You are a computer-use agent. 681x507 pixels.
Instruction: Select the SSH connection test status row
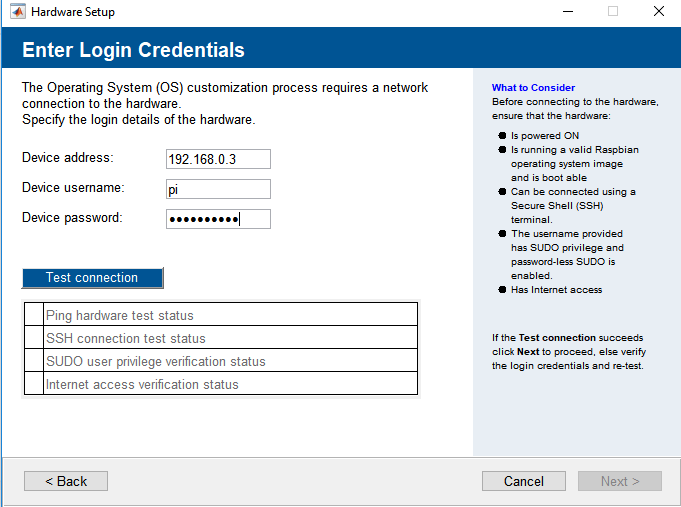pos(230,338)
